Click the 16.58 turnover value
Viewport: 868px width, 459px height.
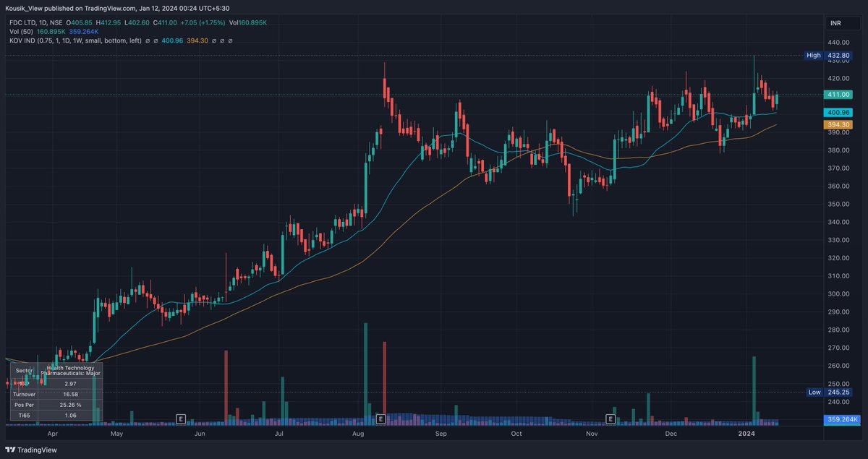tap(71, 395)
